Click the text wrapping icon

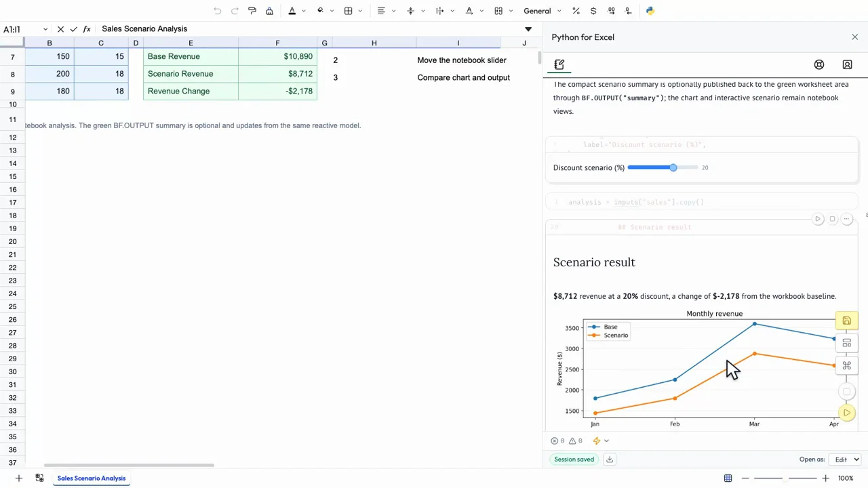coord(439,11)
